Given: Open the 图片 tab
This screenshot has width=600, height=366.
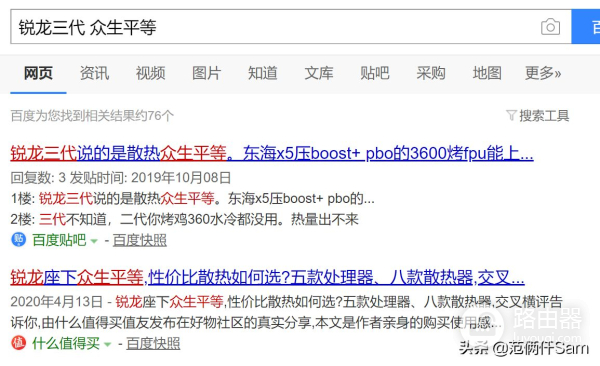Looking at the screenshot, I should point(206,73).
